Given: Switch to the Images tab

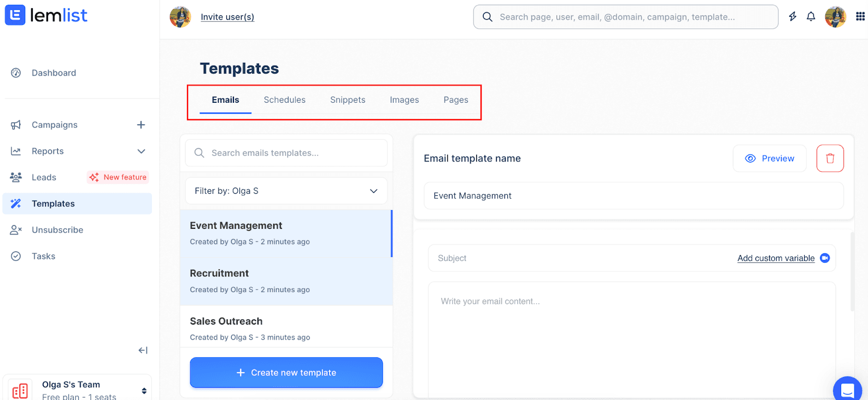Looking at the screenshot, I should pyautogui.click(x=404, y=100).
